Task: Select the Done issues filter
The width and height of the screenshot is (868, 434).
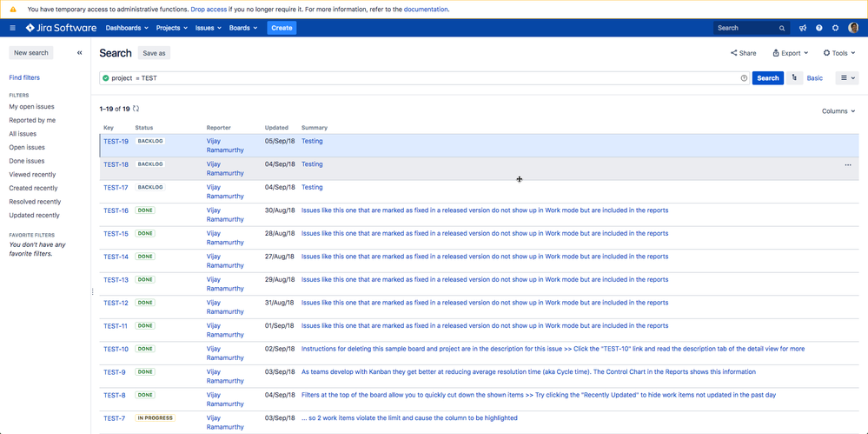Action: point(27,161)
